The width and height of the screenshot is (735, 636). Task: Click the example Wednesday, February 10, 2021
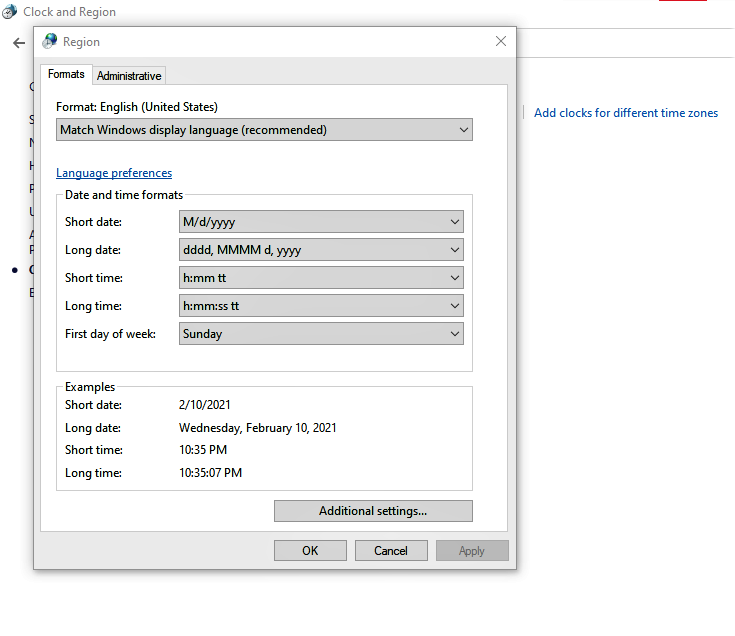tap(258, 428)
